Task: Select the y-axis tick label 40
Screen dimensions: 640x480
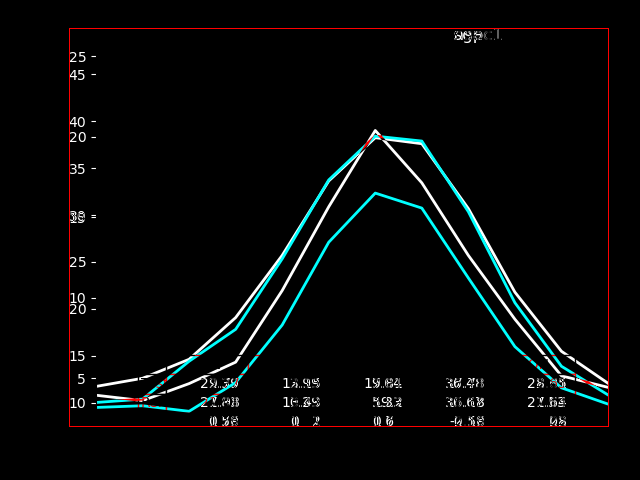Action: point(78,122)
